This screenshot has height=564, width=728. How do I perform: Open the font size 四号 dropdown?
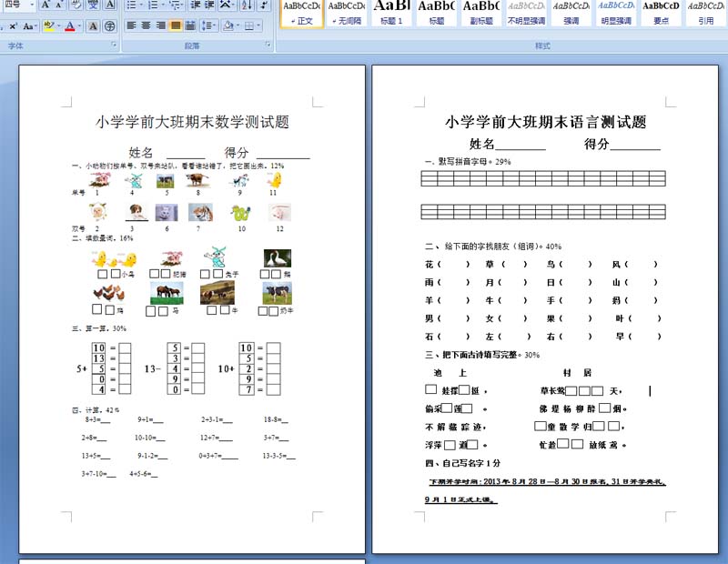click(32, 5)
